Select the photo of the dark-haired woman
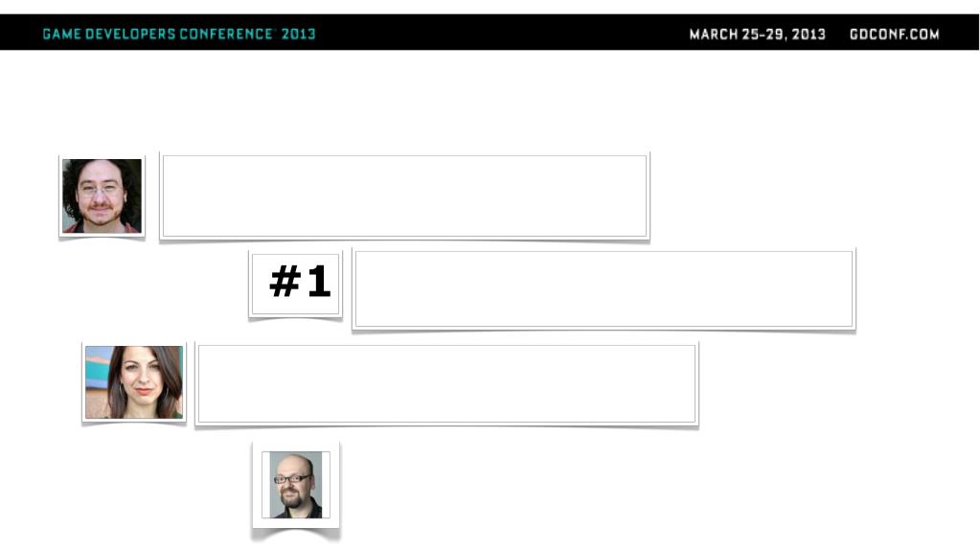Image resolution: width=980 pixels, height=551 pixels. (x=134, y=382)
